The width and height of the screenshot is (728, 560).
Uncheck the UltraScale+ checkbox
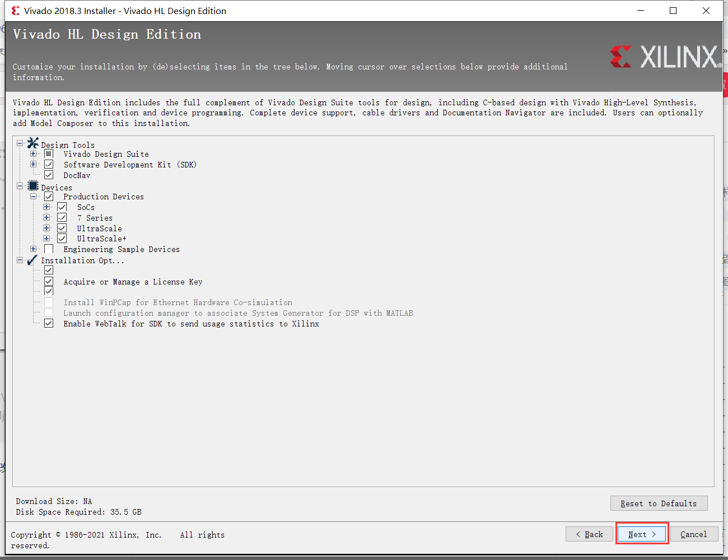(62, 239)
